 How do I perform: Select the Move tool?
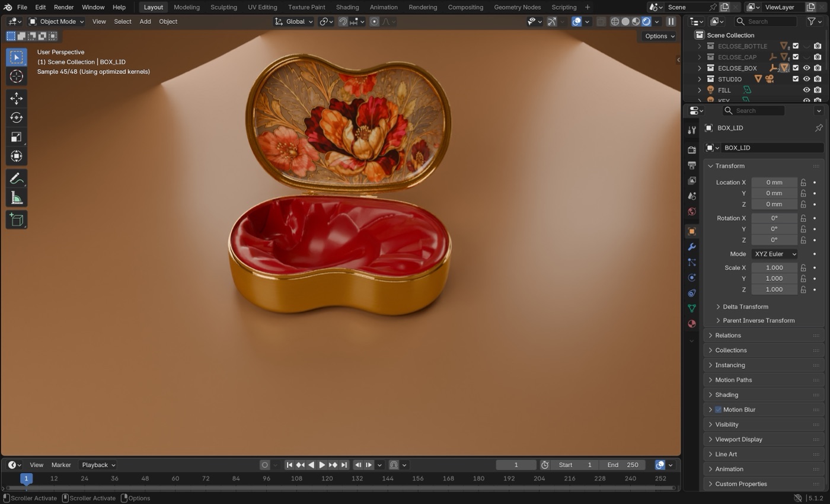[17, 98]
